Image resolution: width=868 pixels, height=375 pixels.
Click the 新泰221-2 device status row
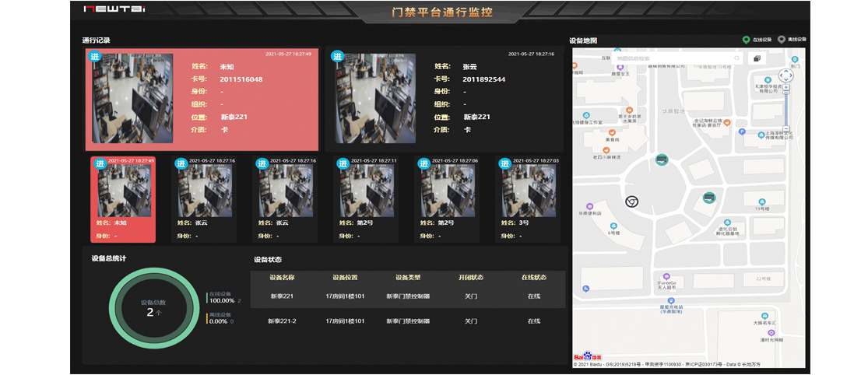click(x=407, y=321)
